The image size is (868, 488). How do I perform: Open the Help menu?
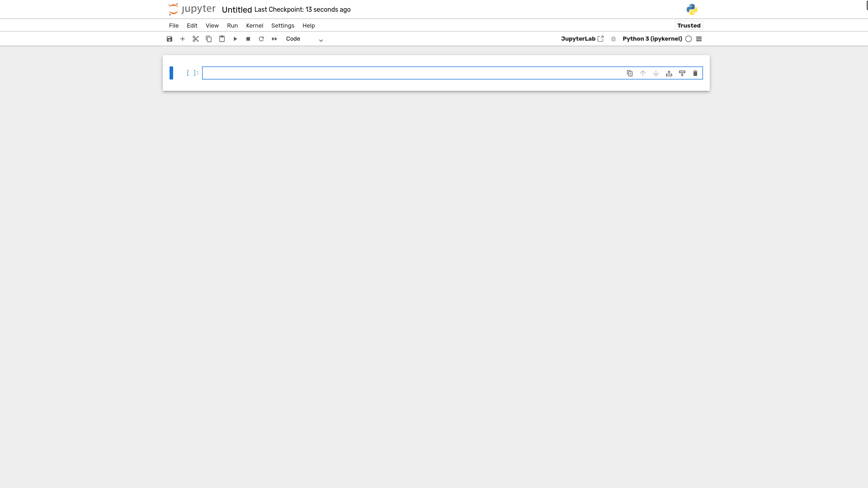[309, 26]
